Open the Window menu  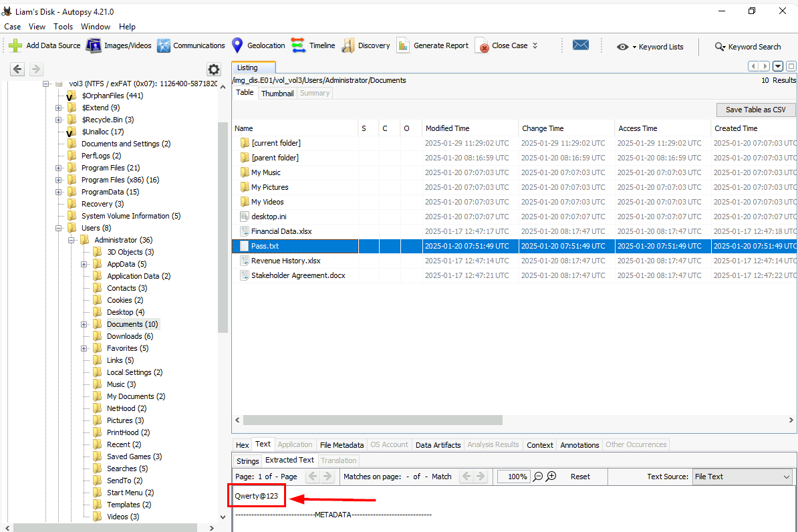coord(96,27)
